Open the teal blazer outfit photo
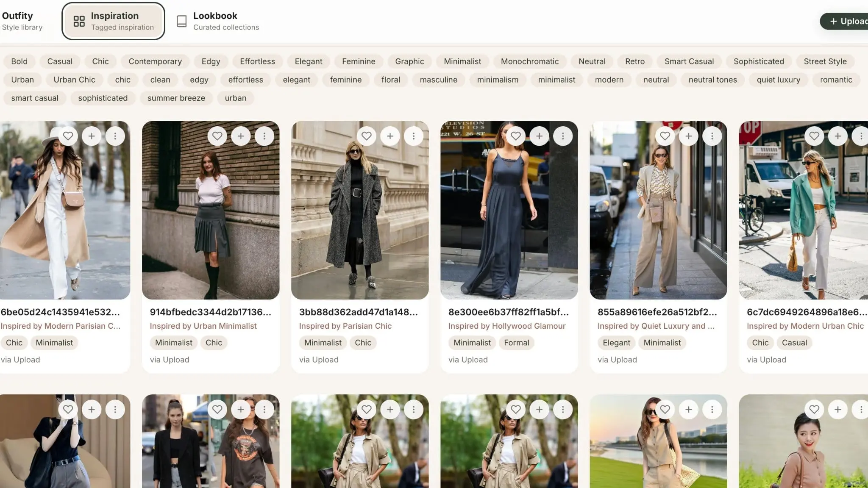This screenshot has height=488, width=868. tap(804, 210)
